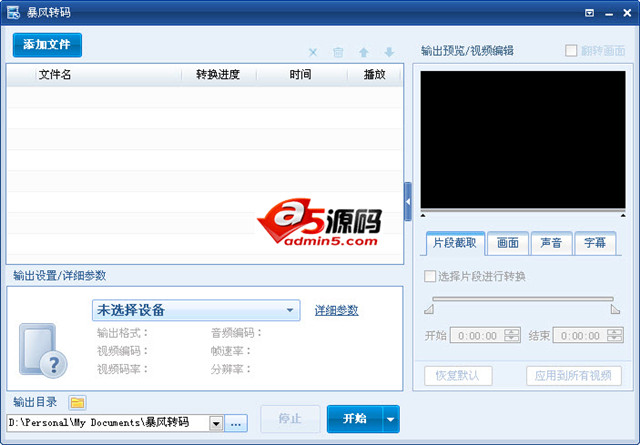Click the output directory path field

click(x=108, y=423)
